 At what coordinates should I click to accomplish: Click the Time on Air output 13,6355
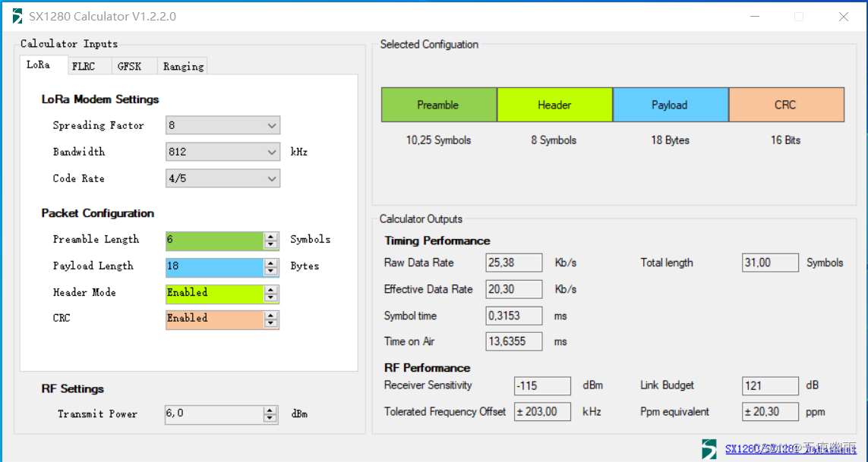tap(513, 341)
